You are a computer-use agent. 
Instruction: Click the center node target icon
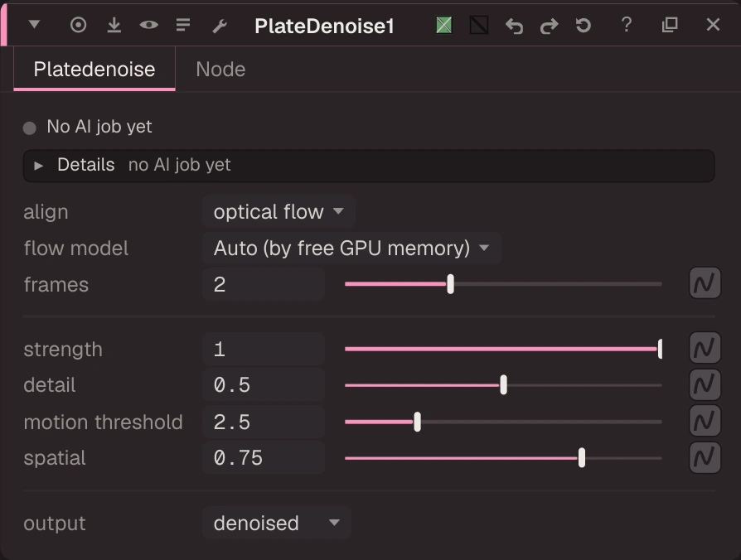pos(78,25)
